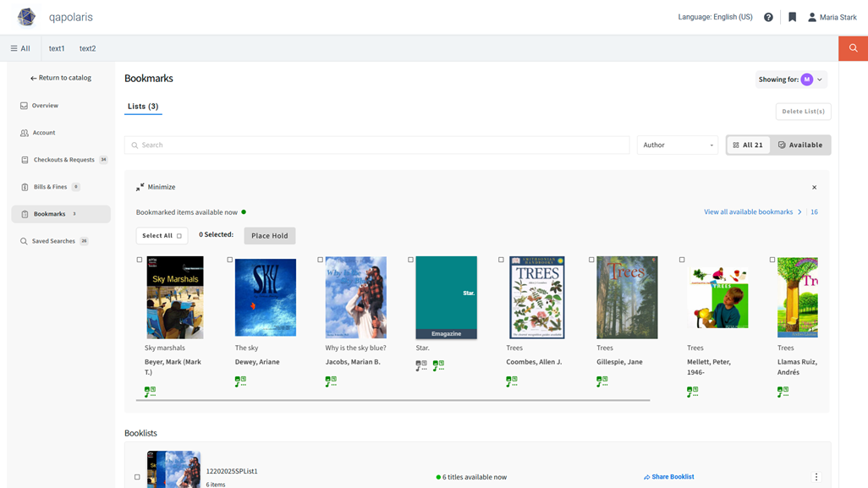The height and width of the screenshot is (488, 868).
Task: Check the 12202025SPList1 booklist checkbox
Action: click(137, 477)
